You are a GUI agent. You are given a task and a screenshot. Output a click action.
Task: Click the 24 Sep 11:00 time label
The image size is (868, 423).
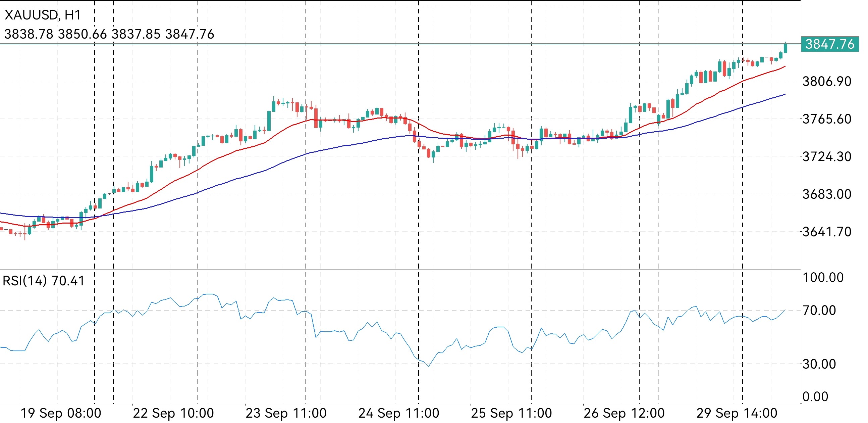tap(399, 413)
